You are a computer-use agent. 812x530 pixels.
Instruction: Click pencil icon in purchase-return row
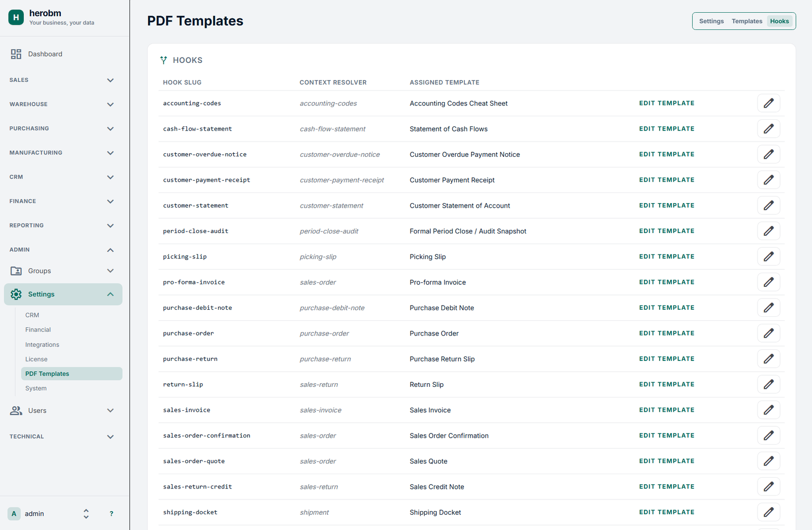tap(768, 359)
